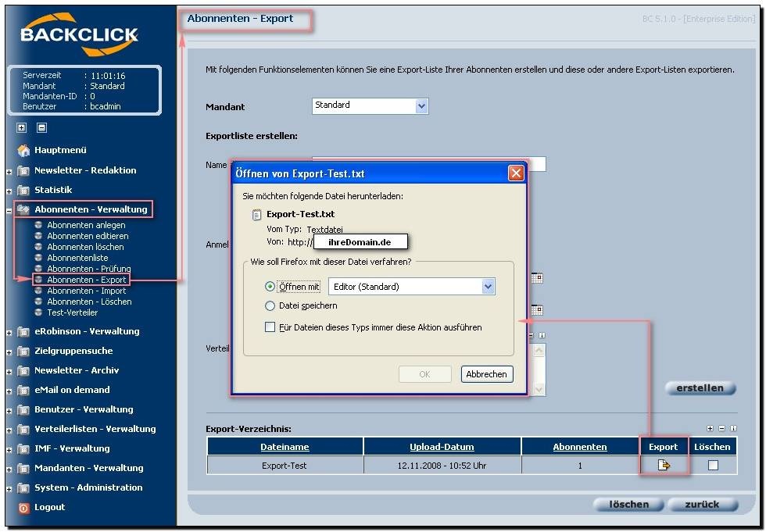Open the Mandant dropdown showing Standard
The height and width of the screenshot is (532, 766).
[x=422, y=106]
